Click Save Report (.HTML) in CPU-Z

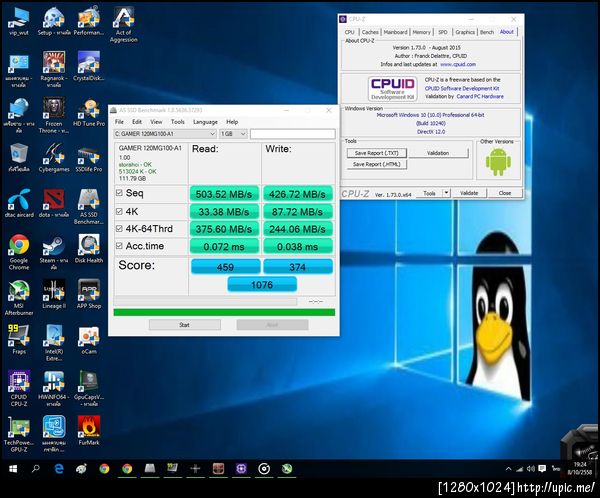pos(377,164)
